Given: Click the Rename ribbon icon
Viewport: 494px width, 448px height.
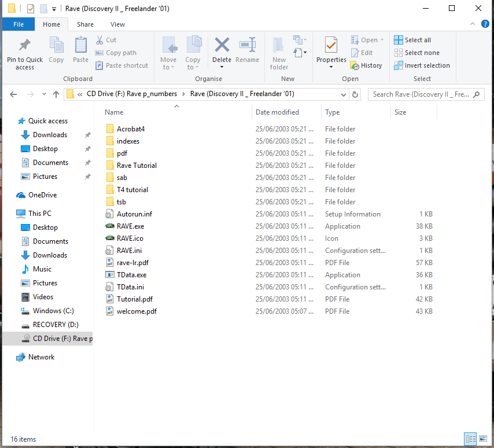Looking at the screenshot, I should click(248, 50).
